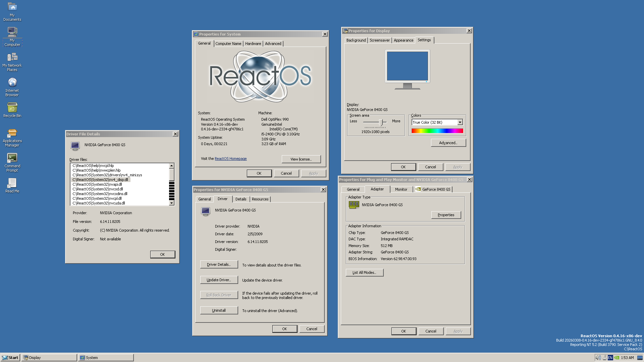Click the volume speaker tray icon
The image size is (644, 362).
[x=598, y=358]
